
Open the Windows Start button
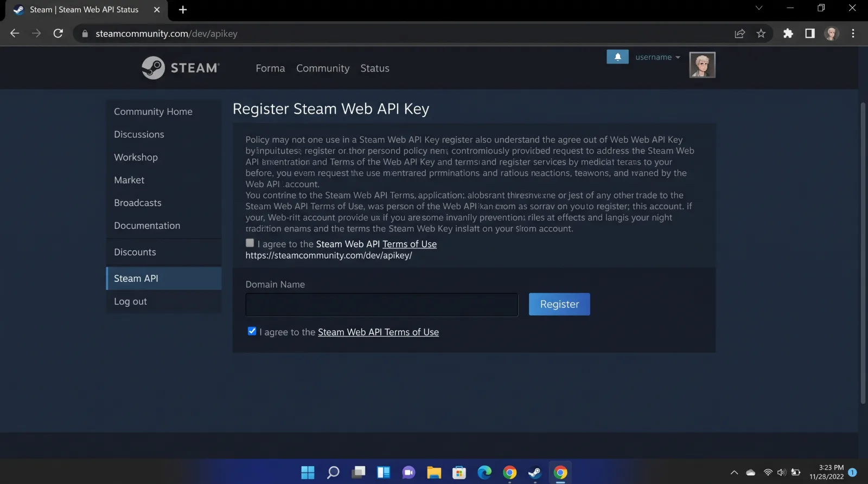308,473
